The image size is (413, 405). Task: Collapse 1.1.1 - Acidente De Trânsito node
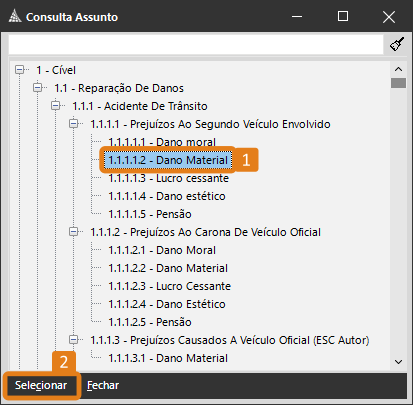coord(56,106)
